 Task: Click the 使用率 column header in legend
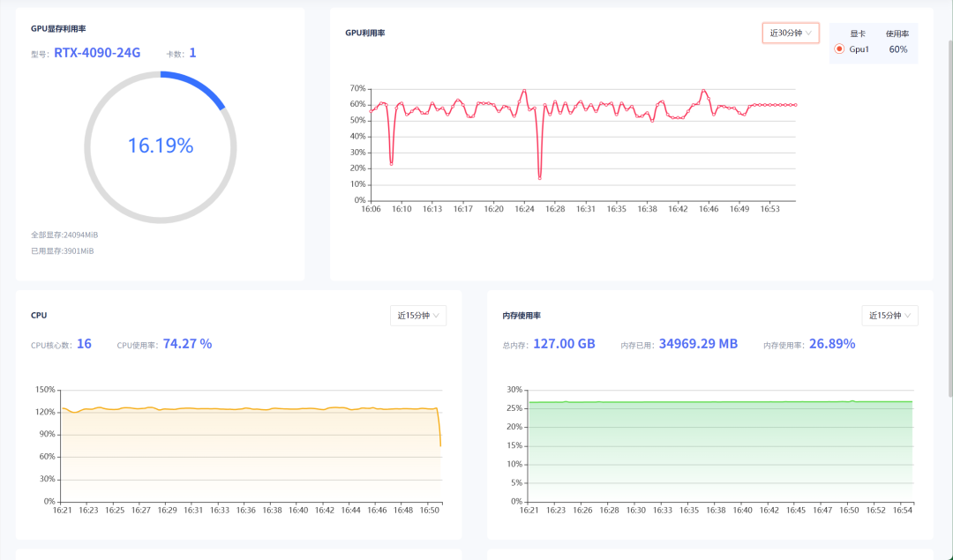coord(897,34)
